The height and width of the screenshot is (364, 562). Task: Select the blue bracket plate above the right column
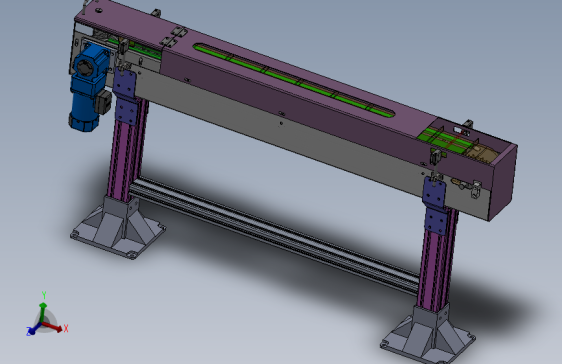coord(435,206)
